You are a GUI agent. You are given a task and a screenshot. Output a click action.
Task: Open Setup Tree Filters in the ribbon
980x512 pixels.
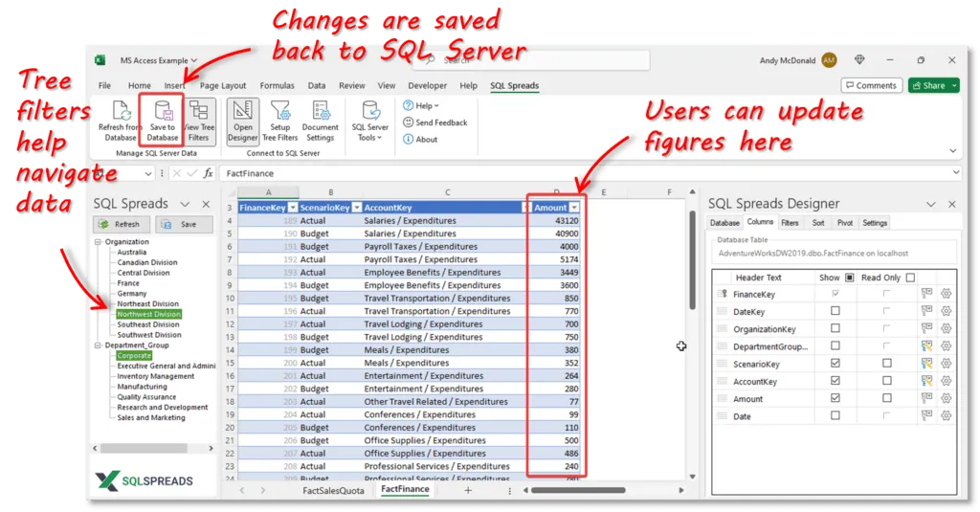click(280, 111)
